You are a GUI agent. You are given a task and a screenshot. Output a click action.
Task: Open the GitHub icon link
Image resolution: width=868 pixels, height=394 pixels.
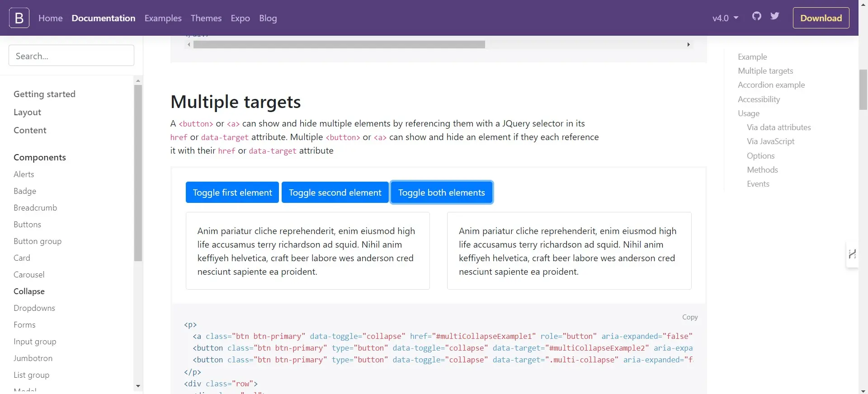pyautogui.click(x=757, y=16)
